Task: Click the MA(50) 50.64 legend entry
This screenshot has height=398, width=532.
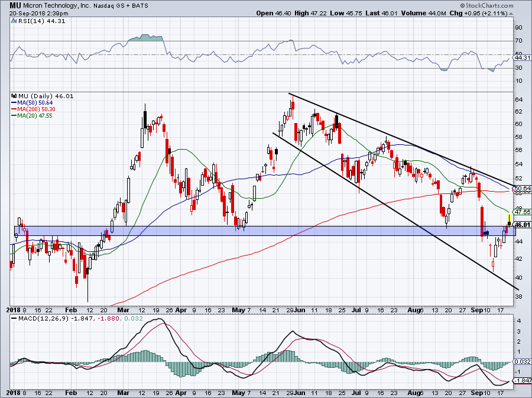Action: pos(33,102)
